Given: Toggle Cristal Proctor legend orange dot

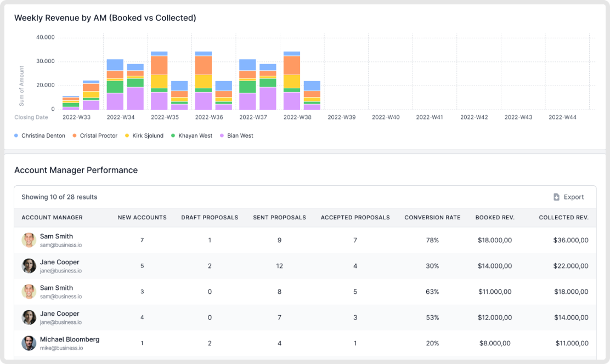Looking at the screenshot, I should pyautogui.click(x=74, y=136).
